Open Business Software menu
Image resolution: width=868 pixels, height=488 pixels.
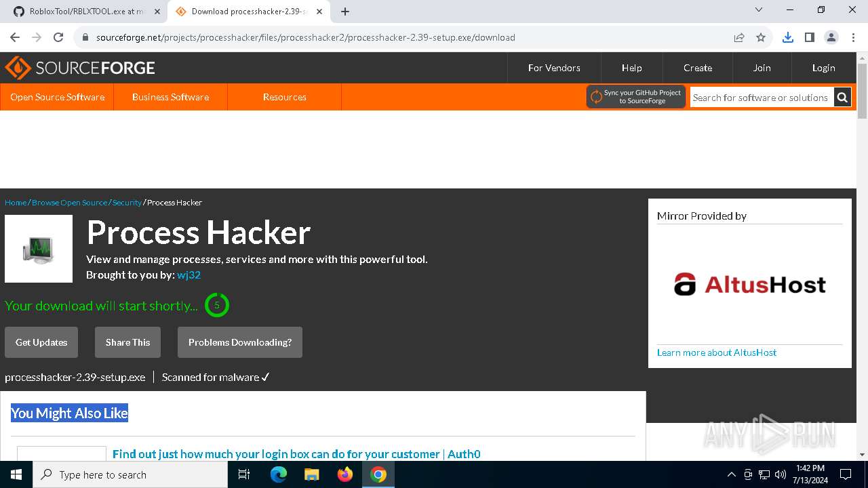pos(170,97)
